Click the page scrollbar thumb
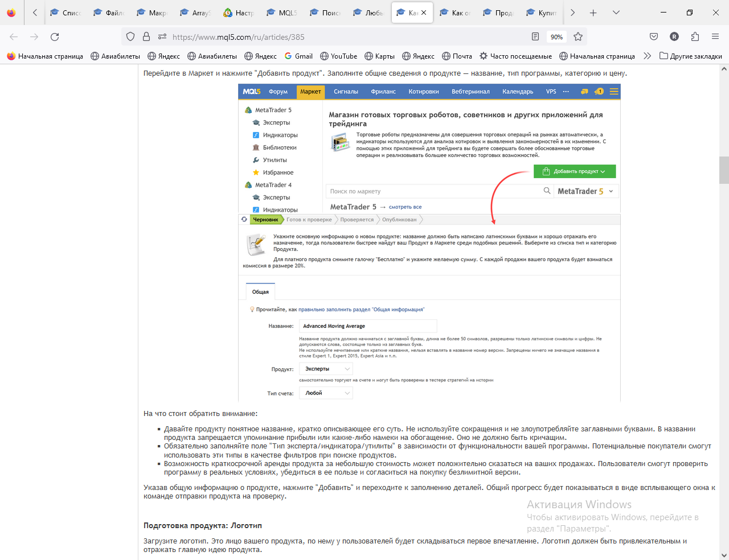The width and height of the screenshot is (729, 560). 724,170
